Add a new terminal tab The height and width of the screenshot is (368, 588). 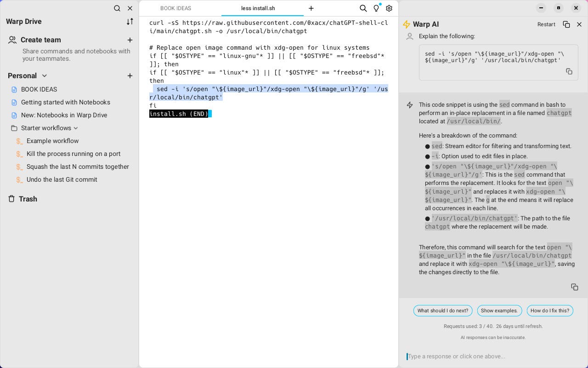tap(311, 8)
